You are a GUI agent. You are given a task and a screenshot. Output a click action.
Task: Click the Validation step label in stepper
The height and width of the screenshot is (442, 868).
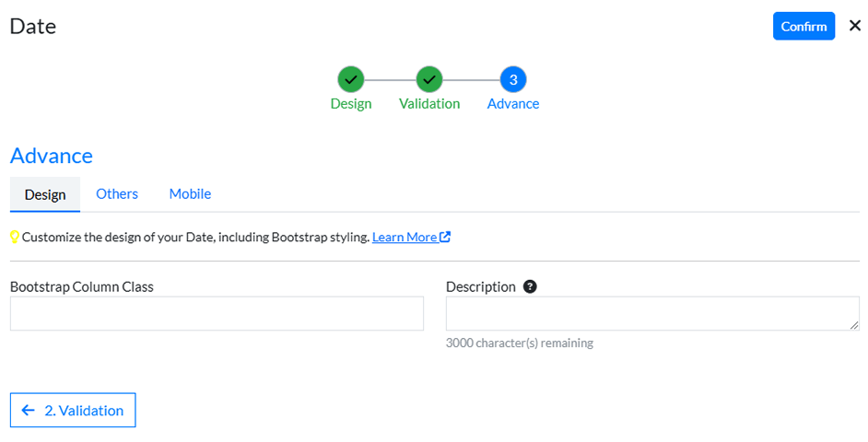(429, 104)
